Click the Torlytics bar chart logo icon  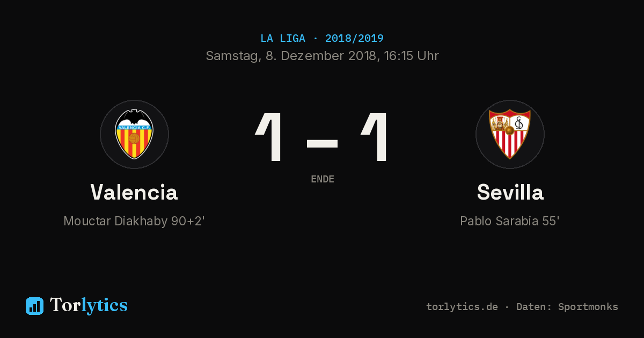(34, 306)
